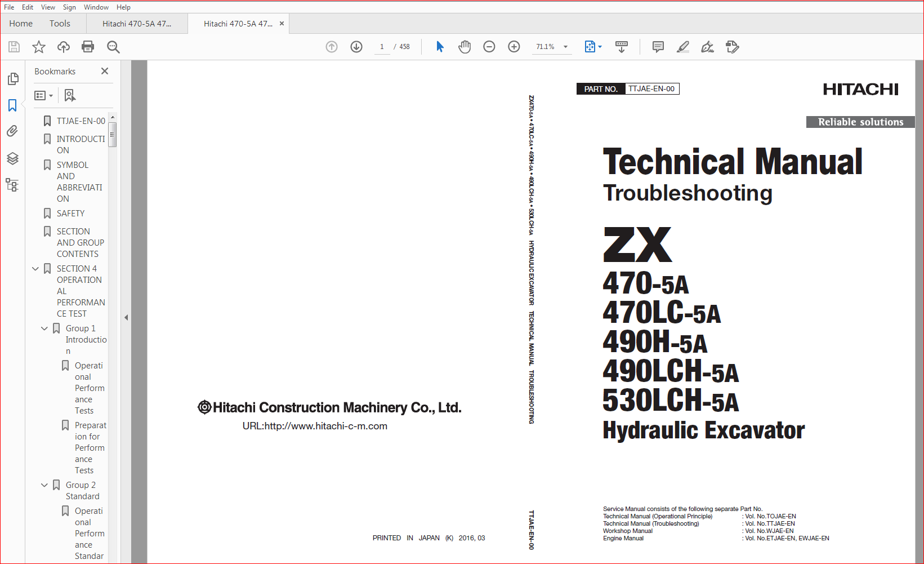924x564 pixels.
Task: Toggle Bookmarks panel icon in sidebar
Action: click(x=12, y=105)
